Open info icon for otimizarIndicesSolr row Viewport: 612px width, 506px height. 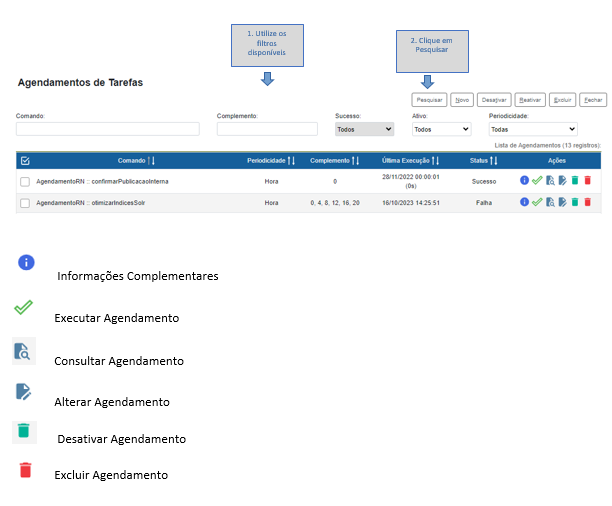(524, 202)
